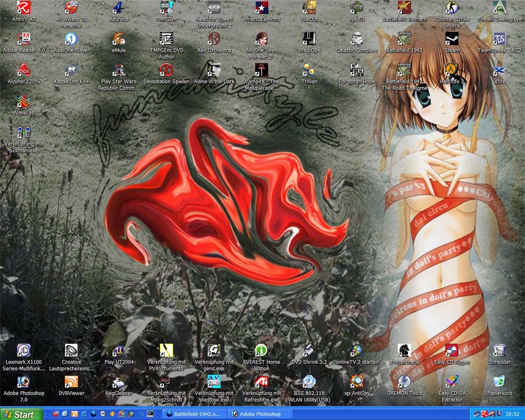Screen dimensions: 525x420
Task: Select No One Lives Forever 2 icon
Action: tap(261, 38)
